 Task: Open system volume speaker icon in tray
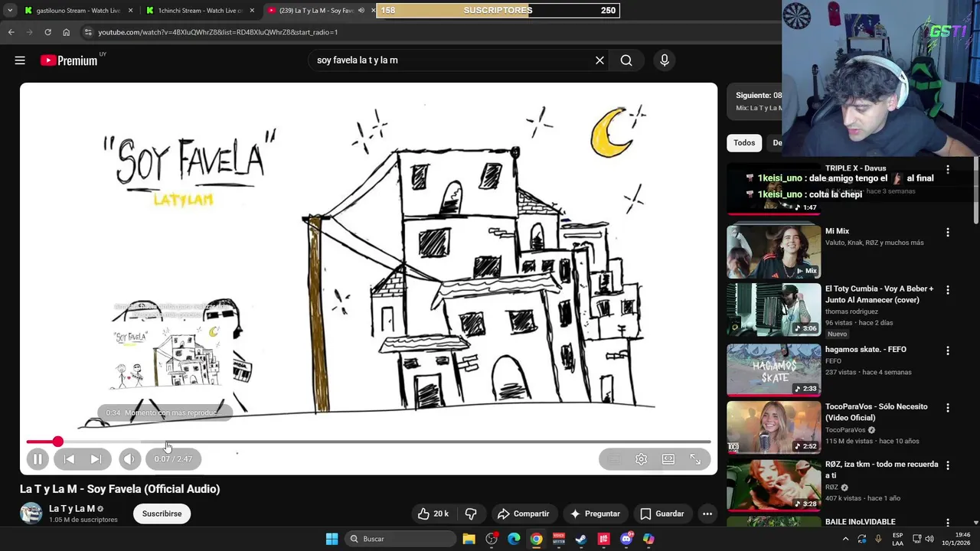929,539
